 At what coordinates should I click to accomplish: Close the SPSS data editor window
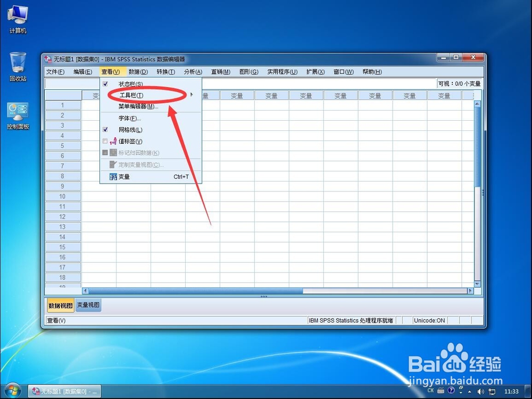tap(473, 57)
